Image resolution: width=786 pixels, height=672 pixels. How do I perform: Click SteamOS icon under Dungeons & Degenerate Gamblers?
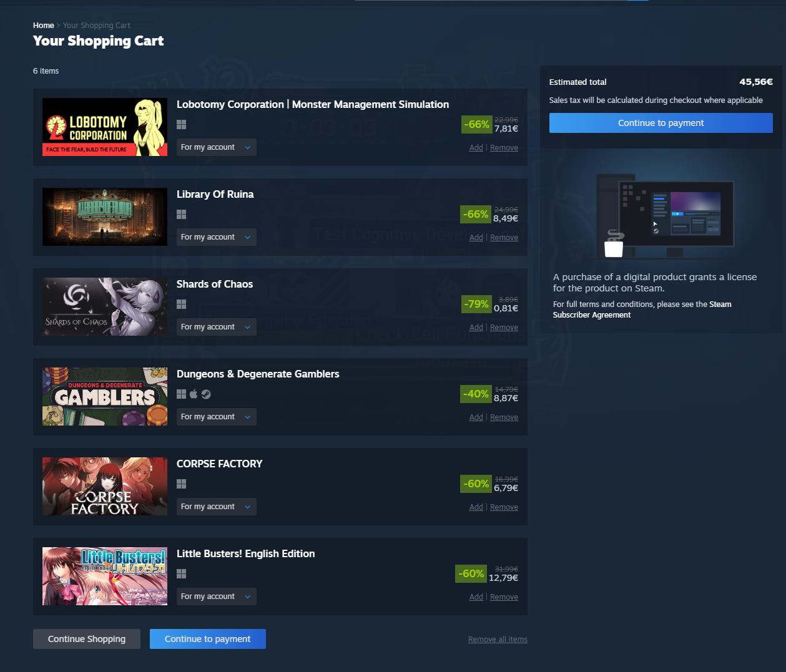(206, 394)
